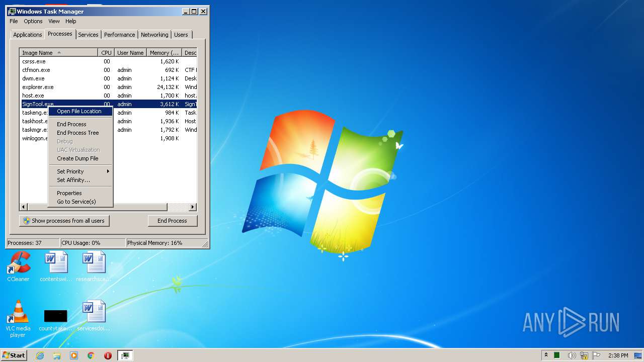Viewport: 644px width, 362px height.
Task: Choose Set Affinity... option
Action: click(x=80, y=180)
